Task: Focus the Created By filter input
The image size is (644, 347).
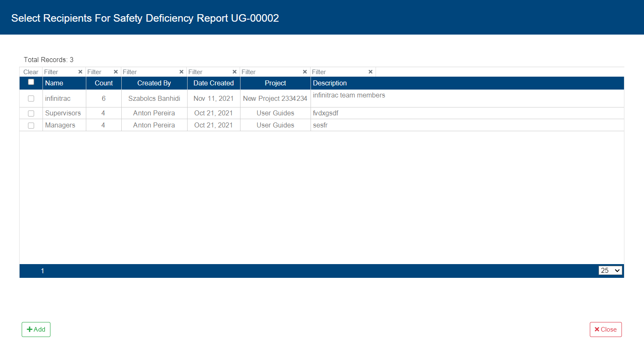Action: pyautogui.click(x=150, y=72)
